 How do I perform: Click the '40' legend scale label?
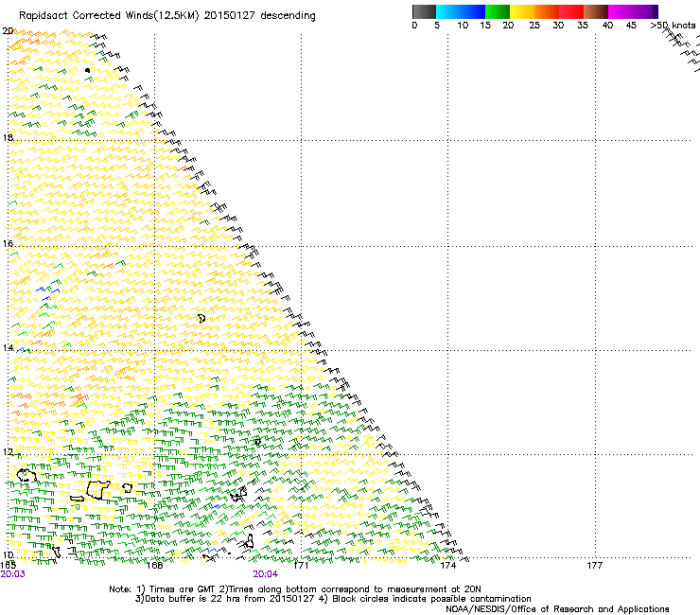607,25
